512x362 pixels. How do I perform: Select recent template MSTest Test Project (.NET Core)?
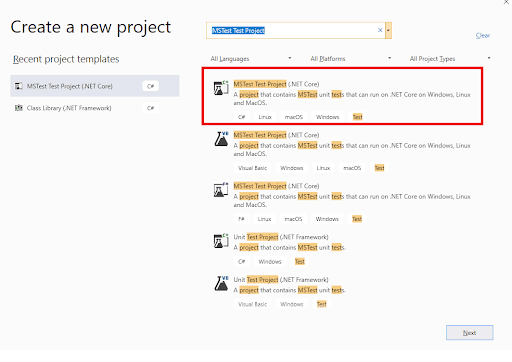(95, 86)
